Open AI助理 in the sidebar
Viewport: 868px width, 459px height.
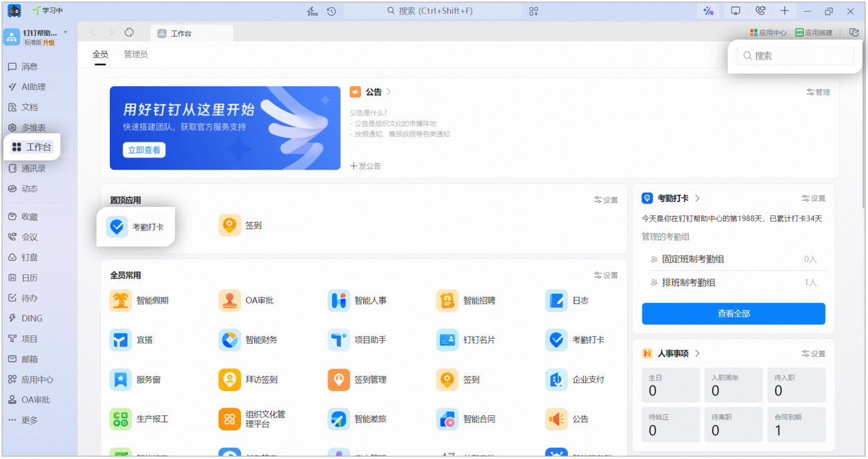(26, 87)
